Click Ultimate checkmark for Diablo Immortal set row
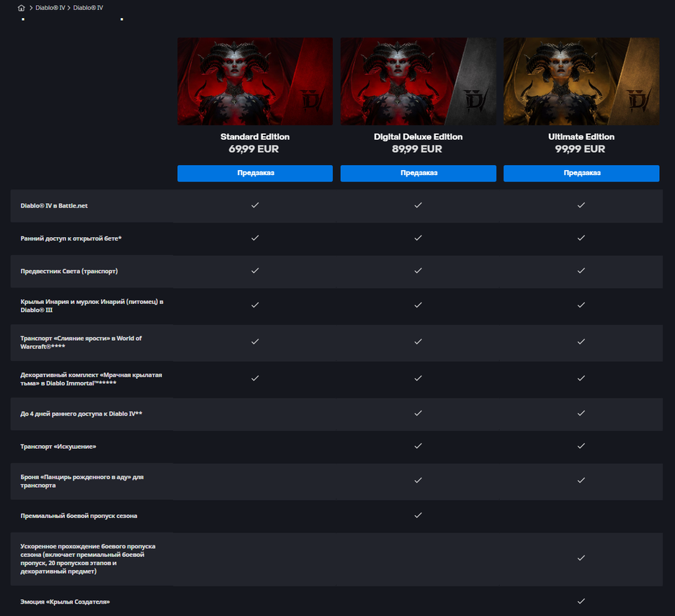This screenshot has width=675, height=616. [581, 378]
